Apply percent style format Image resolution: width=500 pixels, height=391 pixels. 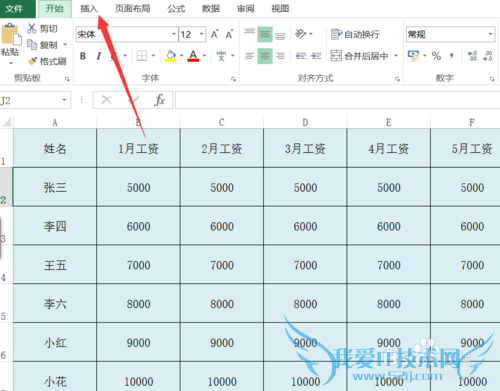[436, 56]
